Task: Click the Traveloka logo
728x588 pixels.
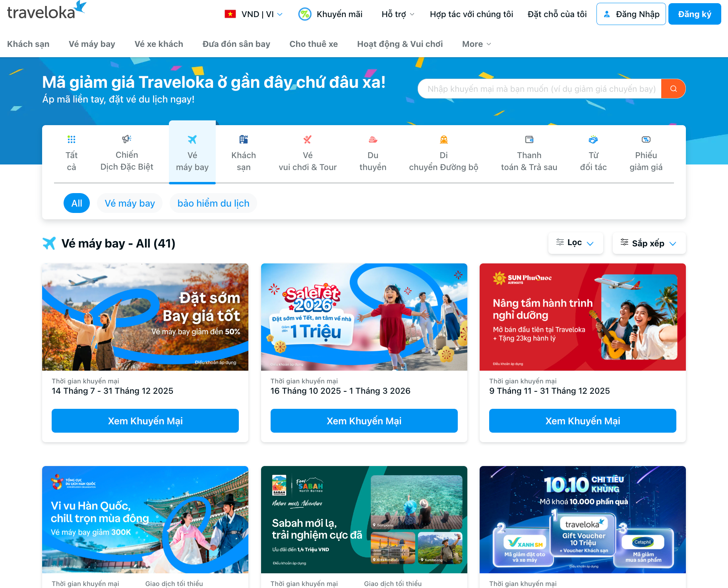Action: click(46, 11)
